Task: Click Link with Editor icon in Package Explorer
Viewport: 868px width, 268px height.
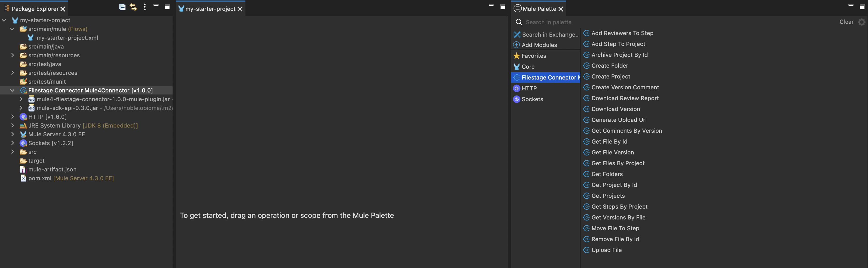Action: [134, 7]
